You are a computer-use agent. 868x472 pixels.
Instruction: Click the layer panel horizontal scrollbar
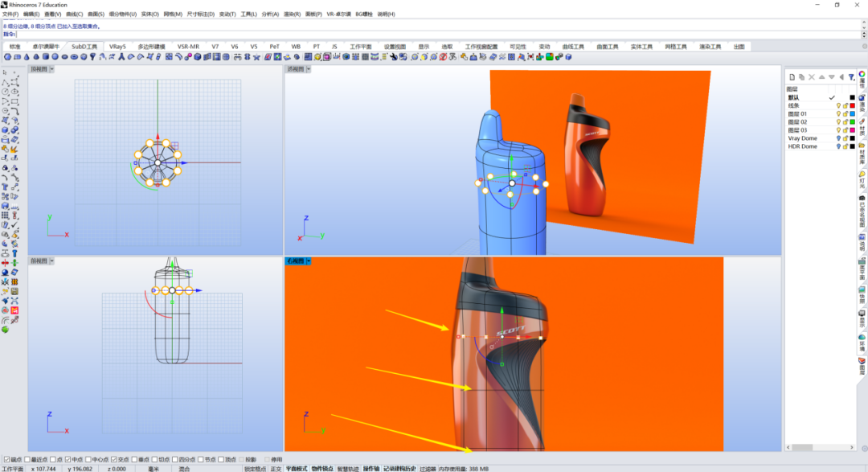(821, 447)
